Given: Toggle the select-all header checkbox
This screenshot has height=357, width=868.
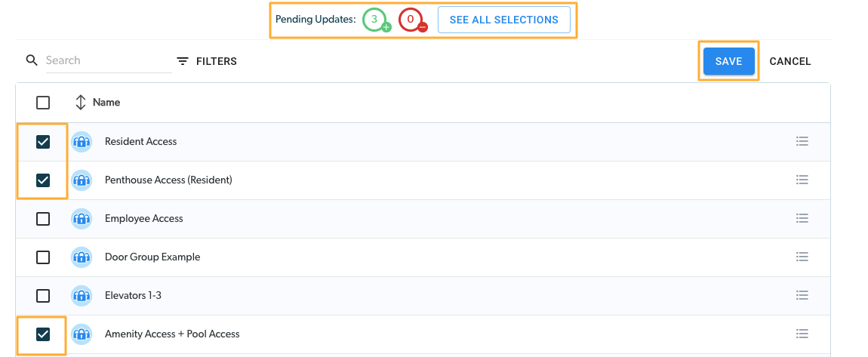Looking at the screenshot, I should [42, 103].
